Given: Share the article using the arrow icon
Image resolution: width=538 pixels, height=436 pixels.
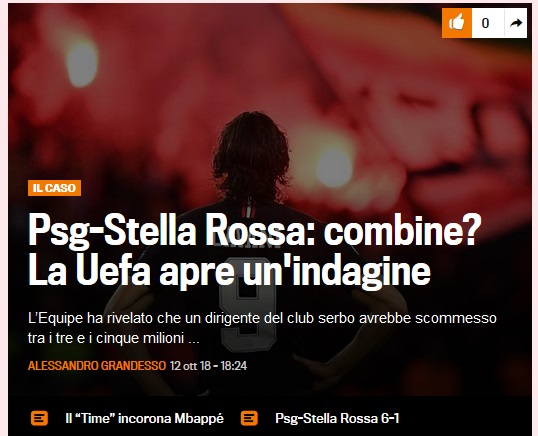Looking at the screenshot, I should coord(516,23).
